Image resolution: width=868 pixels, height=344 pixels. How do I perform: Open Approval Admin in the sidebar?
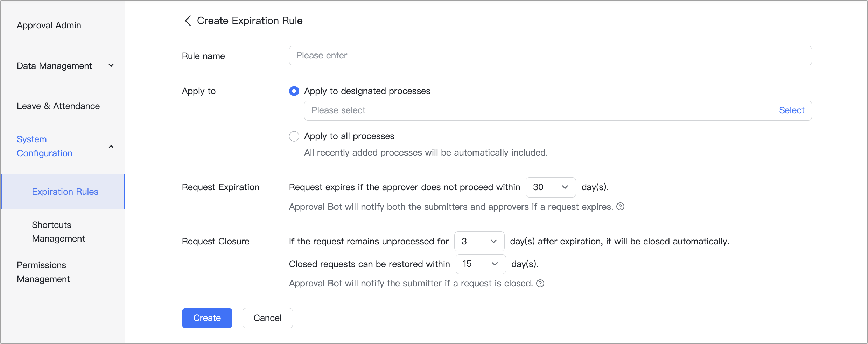click(x=49, y=25)
